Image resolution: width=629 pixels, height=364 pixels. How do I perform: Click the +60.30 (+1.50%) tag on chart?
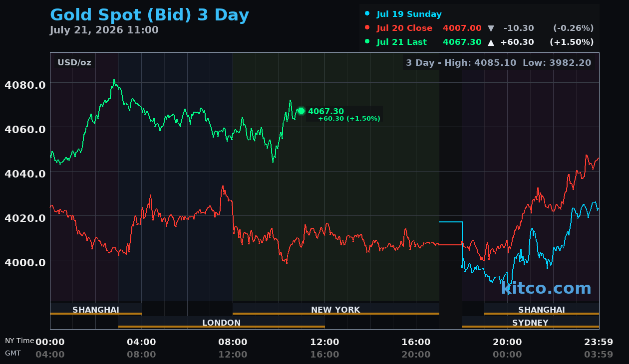click(x=349, y=119)
